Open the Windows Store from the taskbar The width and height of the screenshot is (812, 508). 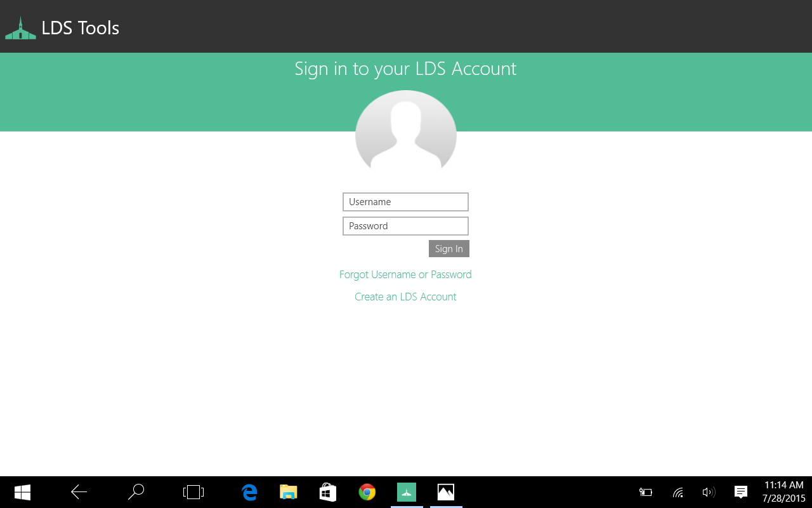pyautogui.click(x=327, y=491)
